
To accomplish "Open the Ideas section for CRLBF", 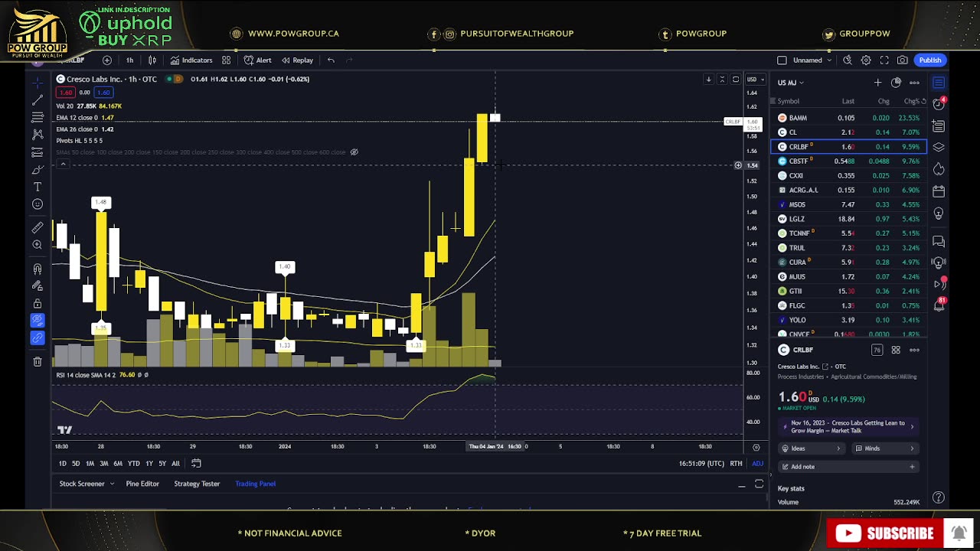I will (812, 448).
